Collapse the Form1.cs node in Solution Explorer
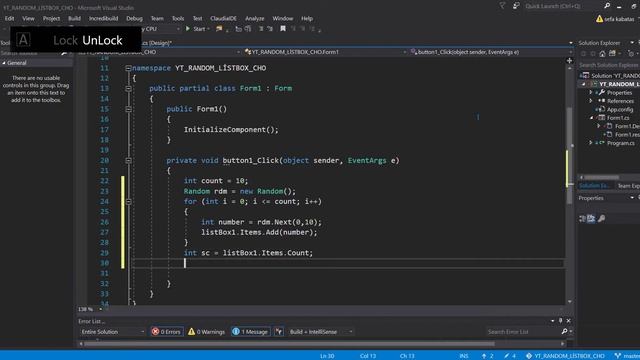 click(591, 118)
